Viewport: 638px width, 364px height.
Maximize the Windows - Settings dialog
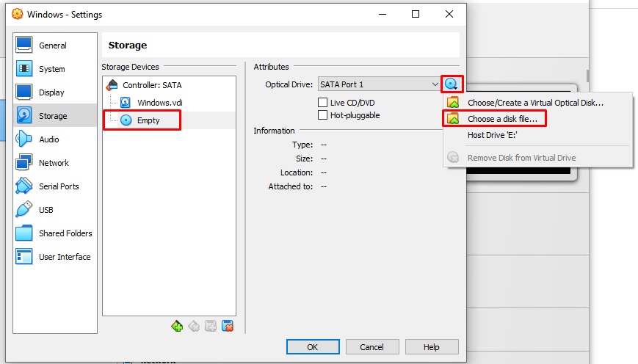(416, 14)
